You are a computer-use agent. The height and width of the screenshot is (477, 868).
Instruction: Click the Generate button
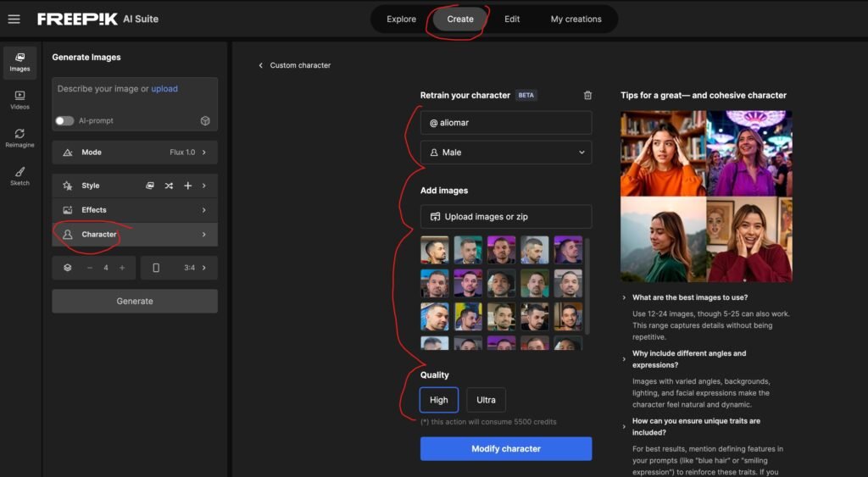tap(135, 301)
